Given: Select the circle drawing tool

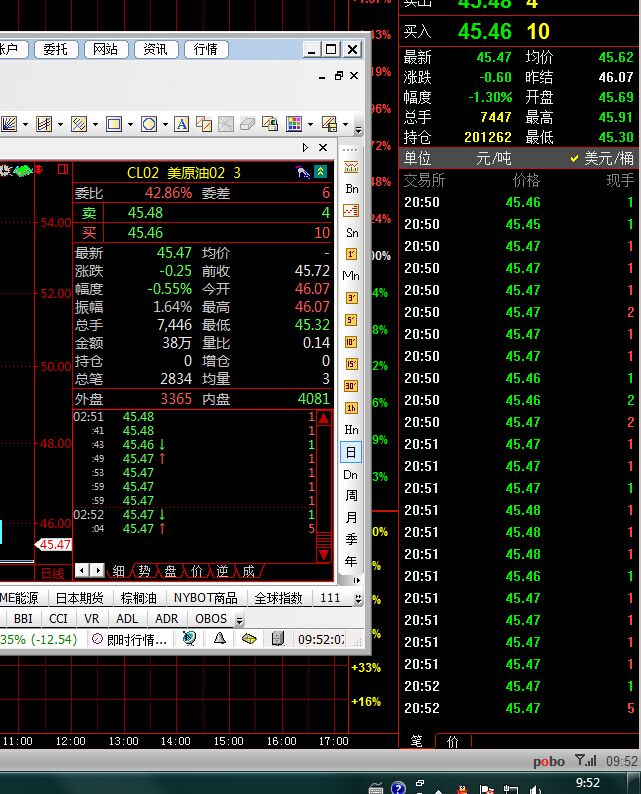Looking at the screenshot, I should tap(148, 124).
